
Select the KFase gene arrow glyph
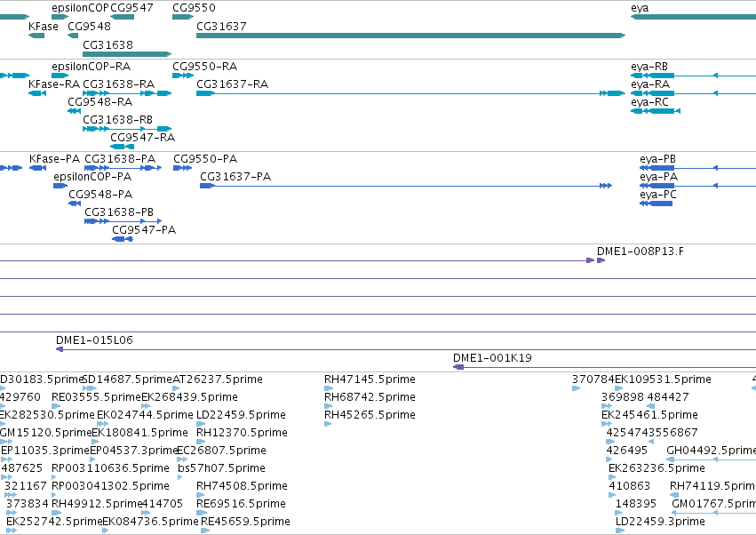tap(36, 36)
